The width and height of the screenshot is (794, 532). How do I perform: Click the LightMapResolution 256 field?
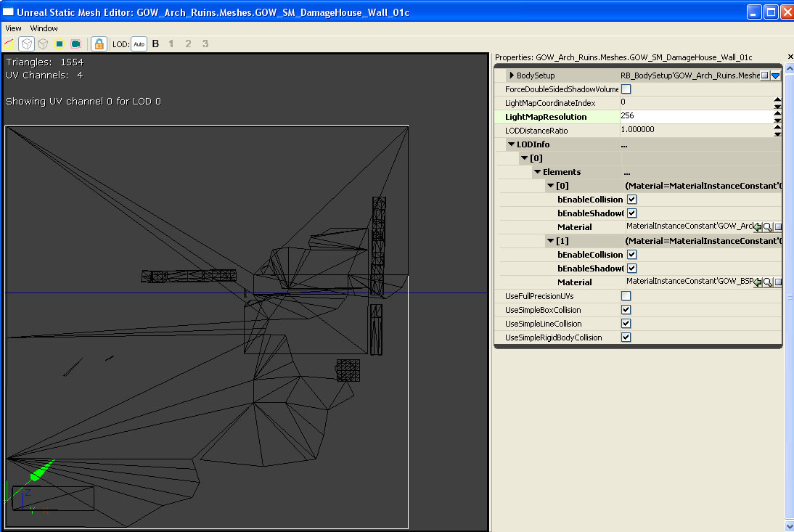(696, 116)
